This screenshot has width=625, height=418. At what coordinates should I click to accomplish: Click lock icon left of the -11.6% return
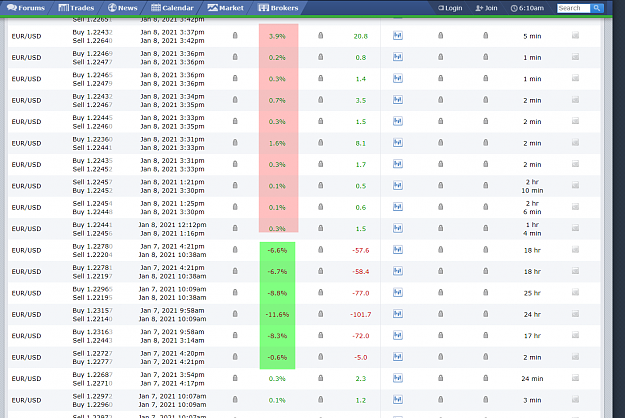[235, 314]
